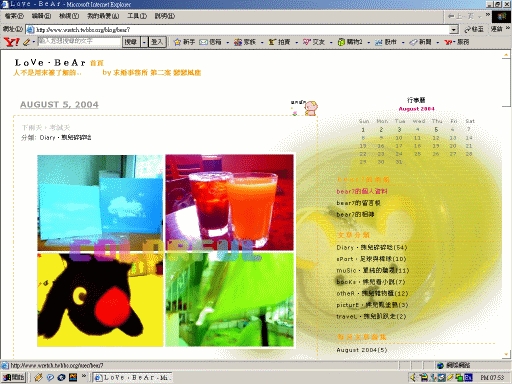Open the 信箱 mail envelope icon
Image resolution: width=512 pixels, height=384 pixels.
click(203, 42)
